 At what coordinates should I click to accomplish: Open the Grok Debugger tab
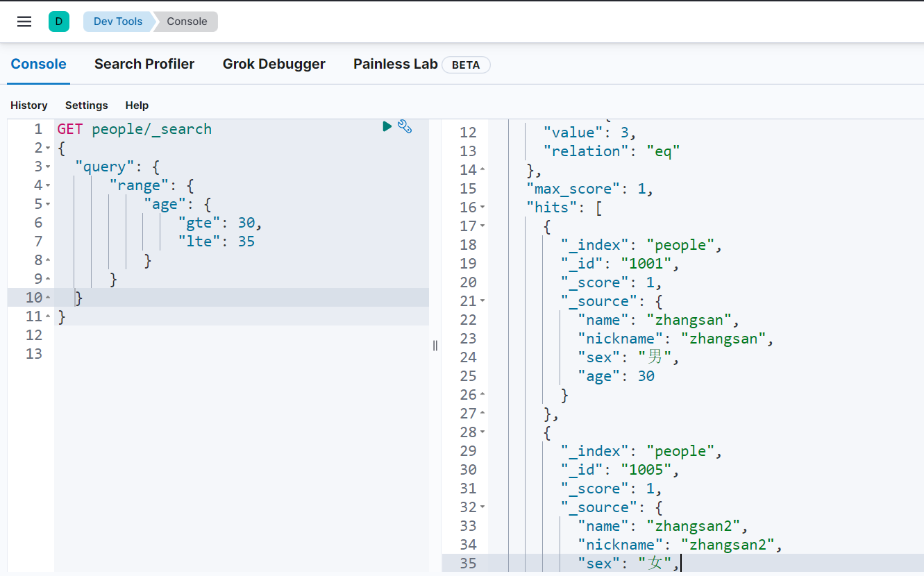pos(274,64)
